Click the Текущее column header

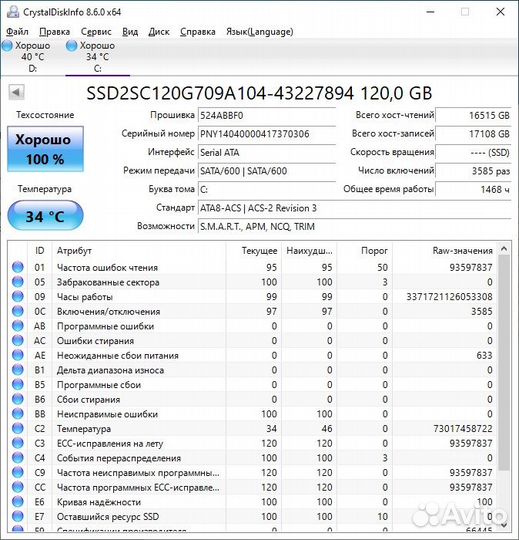click(254, 250)
